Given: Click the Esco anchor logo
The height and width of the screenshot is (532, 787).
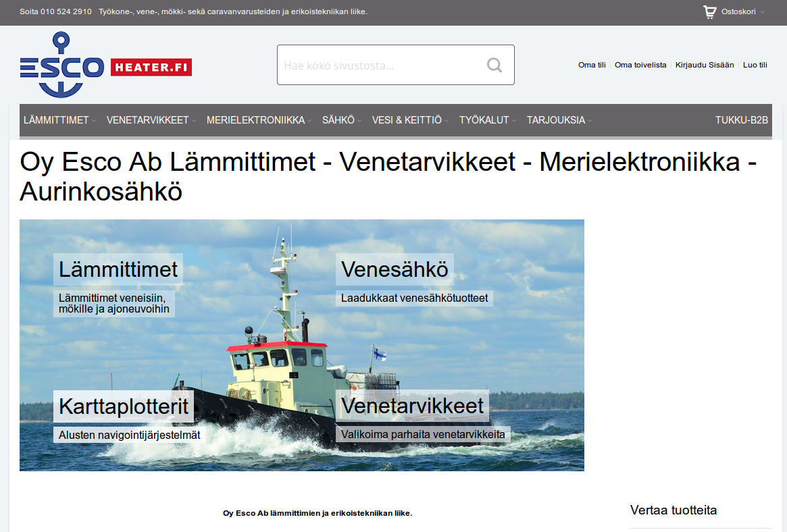Looking at the screenshot, I should click(x=61, y=65).
